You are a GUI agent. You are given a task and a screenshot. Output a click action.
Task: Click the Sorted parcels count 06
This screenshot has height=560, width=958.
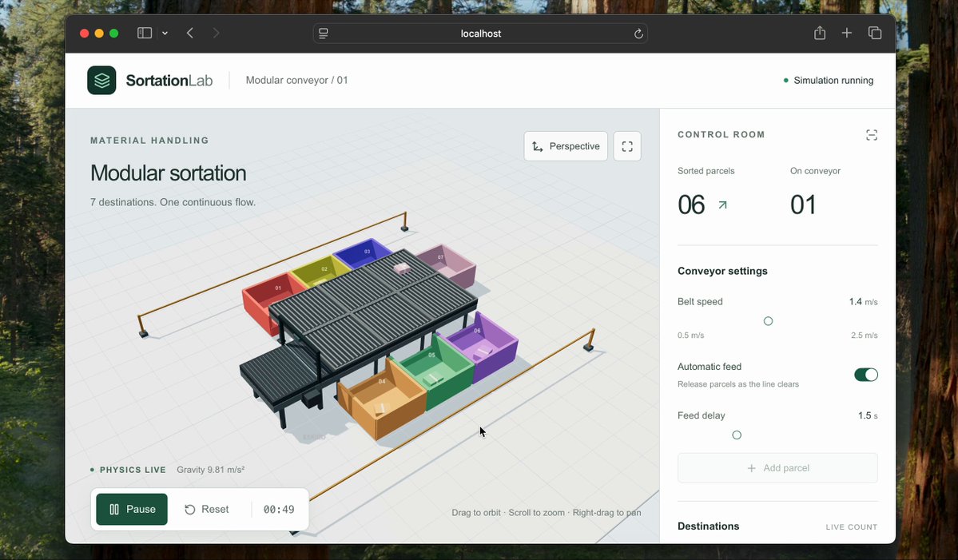pos(691,205)
